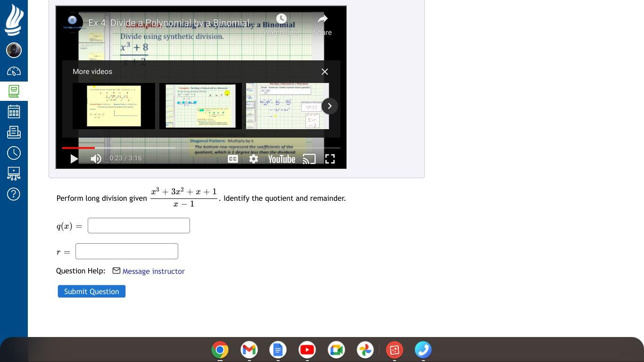This screenshot has width=644, height=362.
Task: Open the home logo in the sidebar
Action: 14,20
